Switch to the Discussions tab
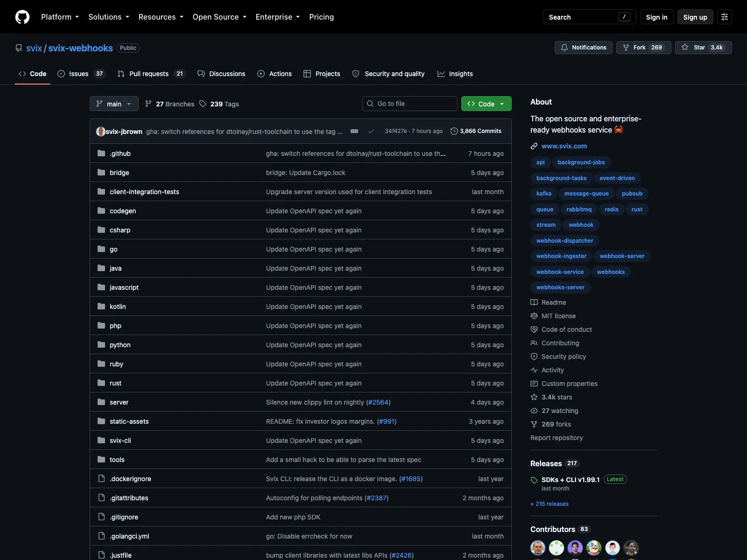This screenshot has width=747, height=560. [x=221, y=74]
